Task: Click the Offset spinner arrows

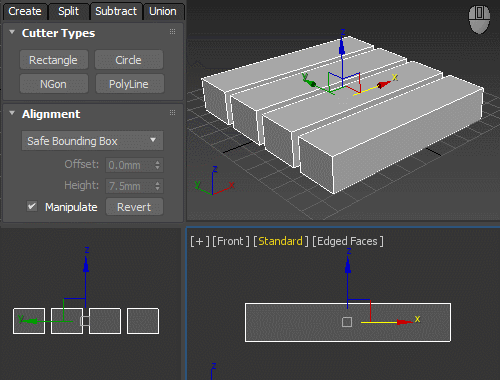Action: [x=158, y=165]
